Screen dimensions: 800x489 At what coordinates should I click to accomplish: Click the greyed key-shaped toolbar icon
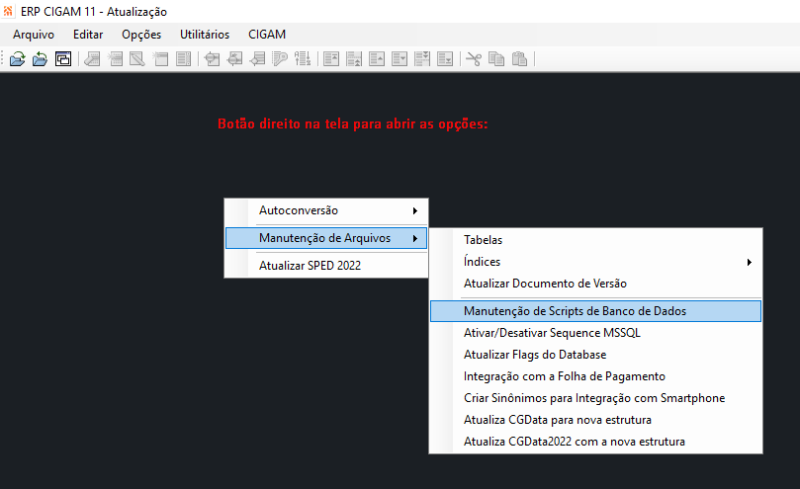pos(280,59)
